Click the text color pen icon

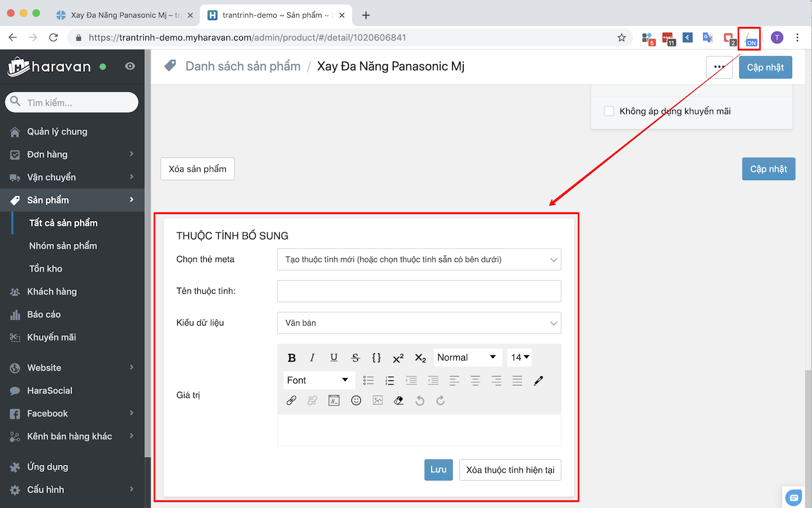539,380
